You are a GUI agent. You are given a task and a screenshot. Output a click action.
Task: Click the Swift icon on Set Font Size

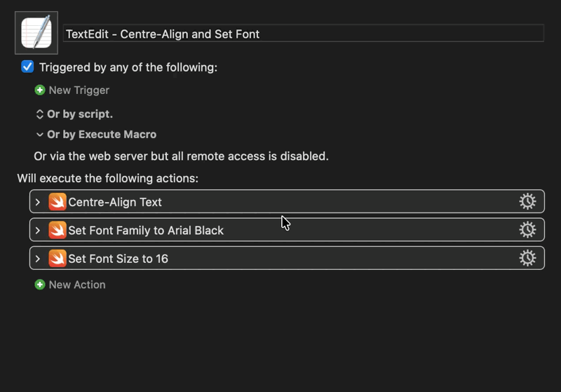pos(58,258)
